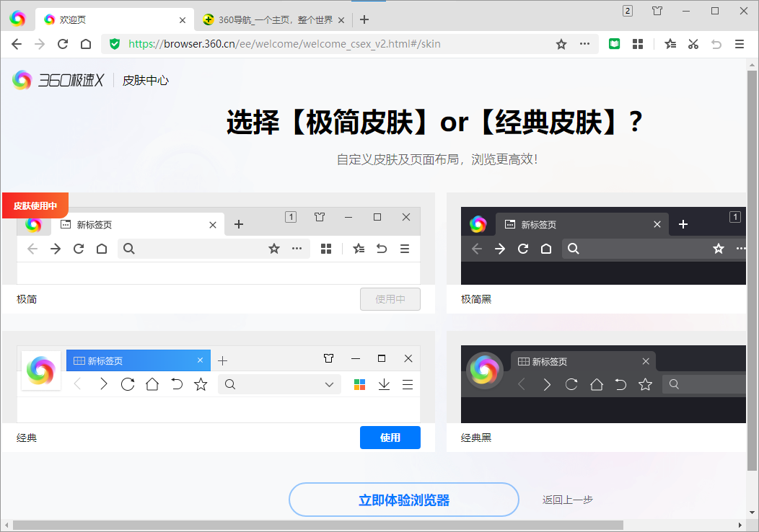Open the tab count indicator showing 2
The height and width of the screenshot is (532, 759).
[628, 11]
